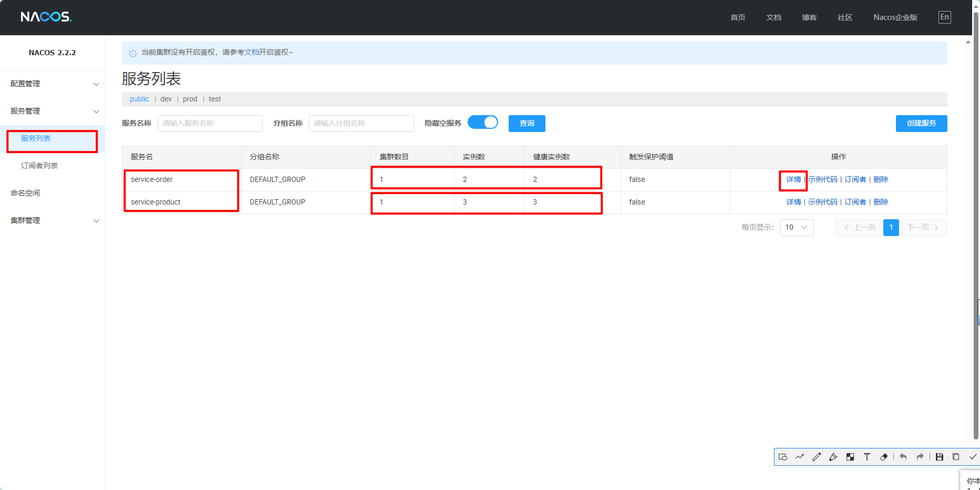Viewport: 980px width, 490px height.
Task: Switch to the prod namespace tab
Action: click(190, 99)
